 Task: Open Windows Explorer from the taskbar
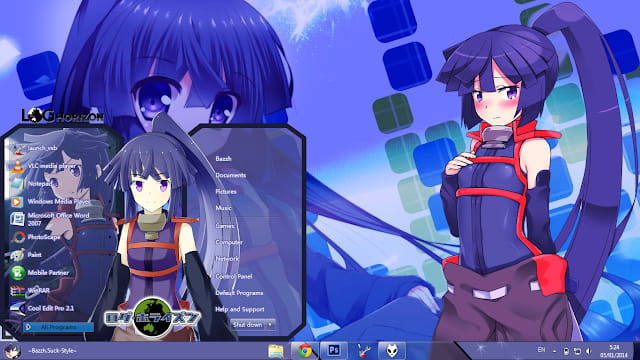coord(276,351)
